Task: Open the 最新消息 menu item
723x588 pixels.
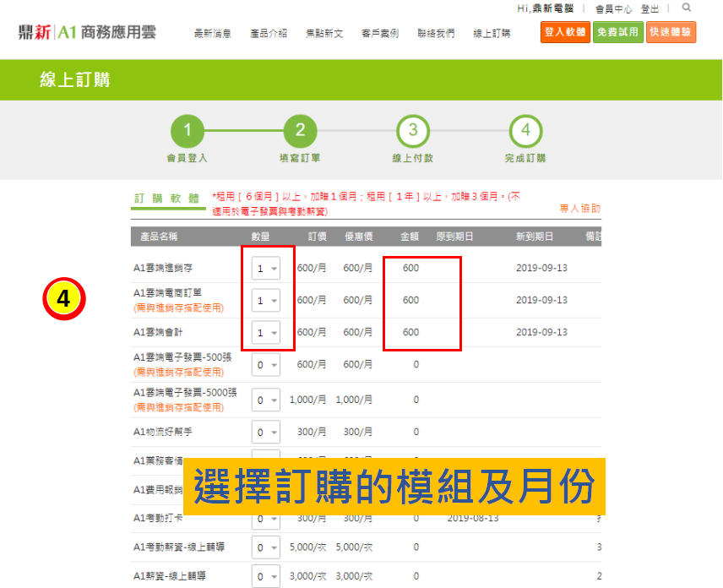Action: tap(213, 33)
